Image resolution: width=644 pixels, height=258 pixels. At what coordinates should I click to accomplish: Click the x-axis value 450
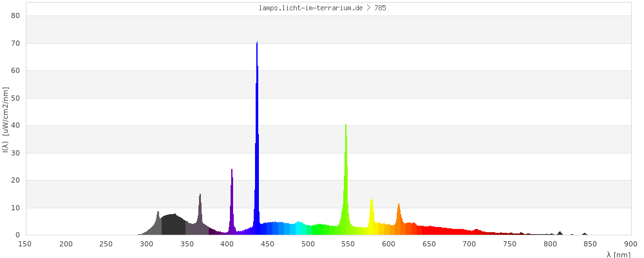[267, 244]
